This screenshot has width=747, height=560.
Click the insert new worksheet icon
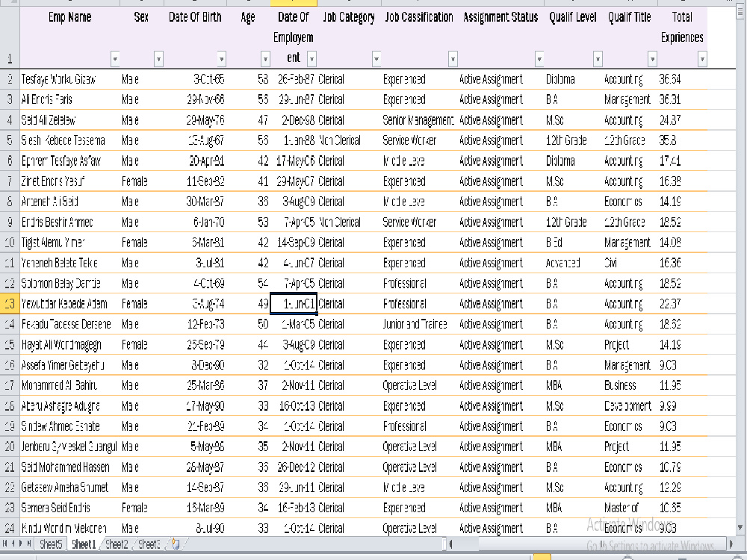(x=176, y=544)
